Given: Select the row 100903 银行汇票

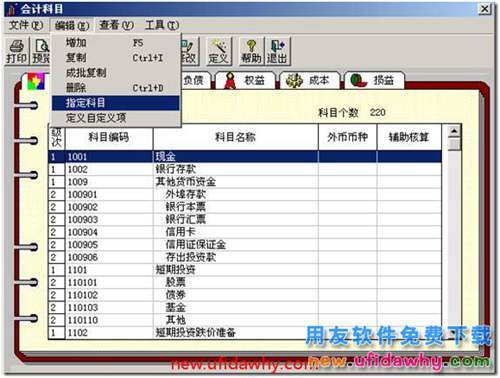Looking at the screenshot, I should 245,220.
